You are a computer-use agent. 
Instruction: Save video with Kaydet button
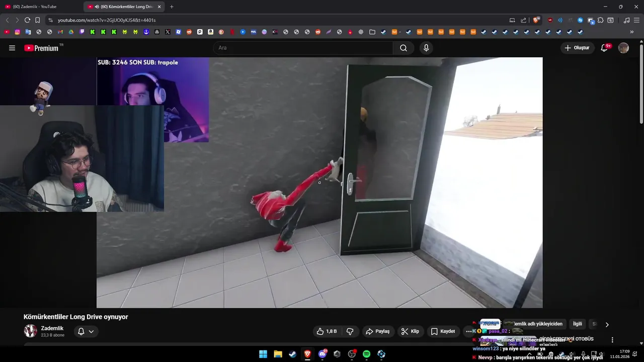pos(443,331)
